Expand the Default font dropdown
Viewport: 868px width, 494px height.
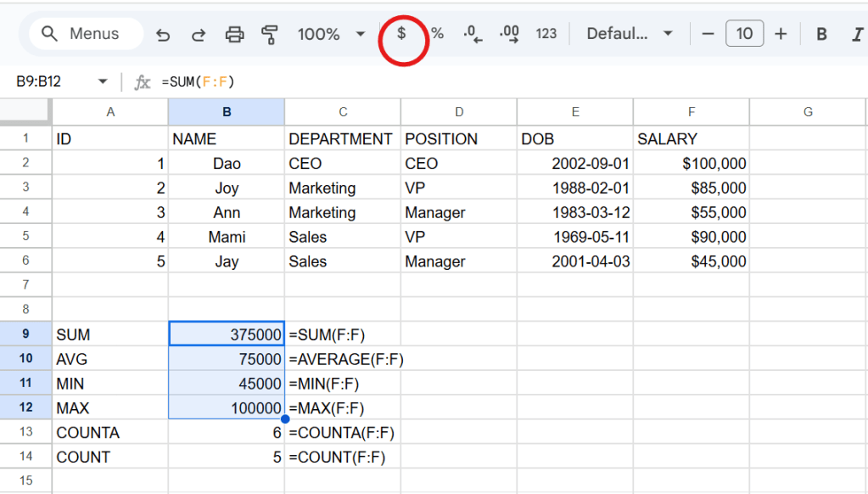[x=629, y=34]
